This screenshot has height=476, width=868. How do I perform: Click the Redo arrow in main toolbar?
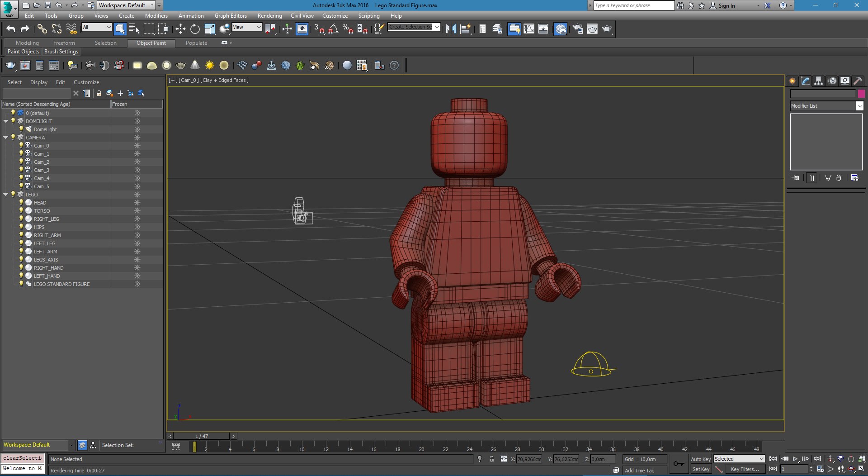click(x=25, y=29)
